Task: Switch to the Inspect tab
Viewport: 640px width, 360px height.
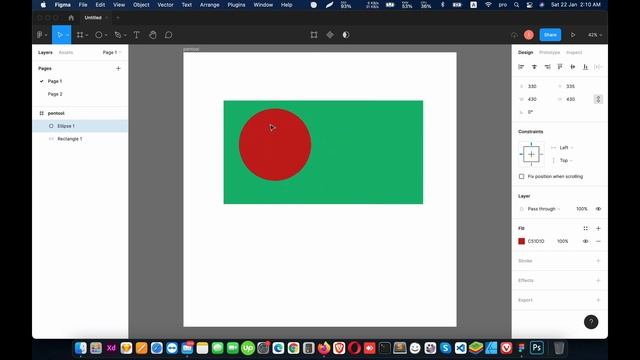Action: point(574,53)
